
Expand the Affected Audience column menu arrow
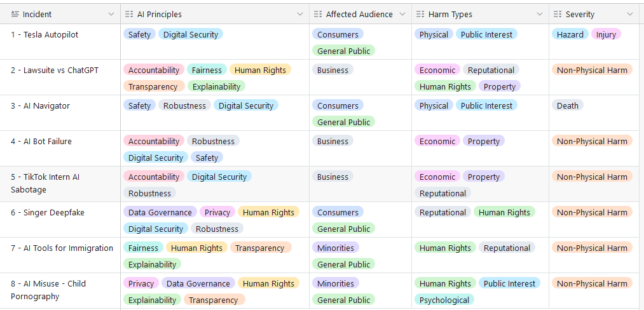click(x=402, y=15)
